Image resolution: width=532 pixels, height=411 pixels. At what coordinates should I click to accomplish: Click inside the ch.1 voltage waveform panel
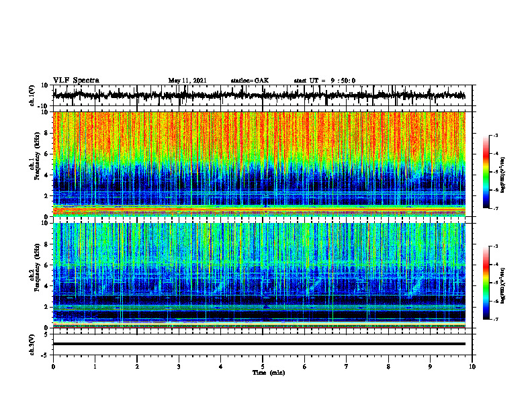pos(262,95)
